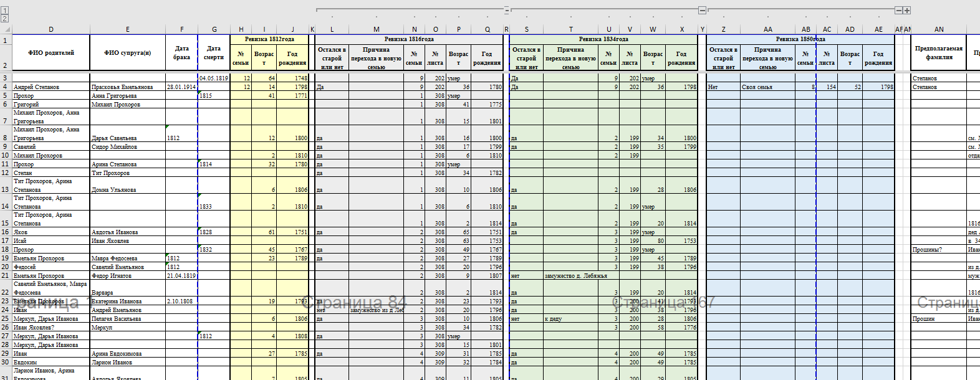Click outline level 2 button
The width and height of the screenshot is (980, 380).
(5, 19)
